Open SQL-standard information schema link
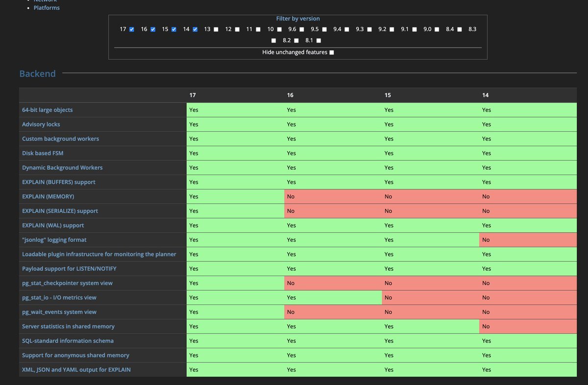This screenshot has height=385, width=588. (68, 341)
